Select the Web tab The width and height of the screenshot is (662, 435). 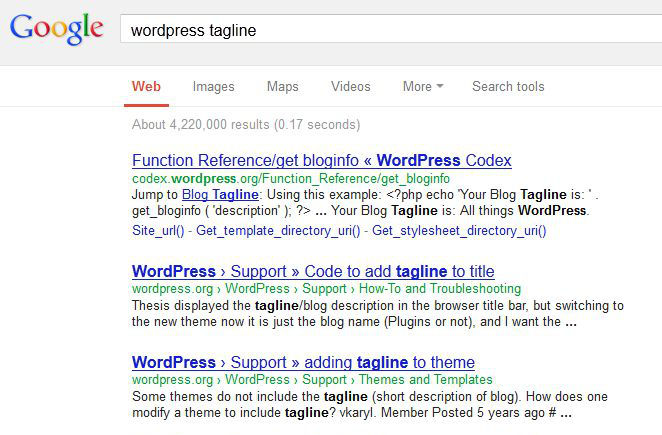(146, 86)
